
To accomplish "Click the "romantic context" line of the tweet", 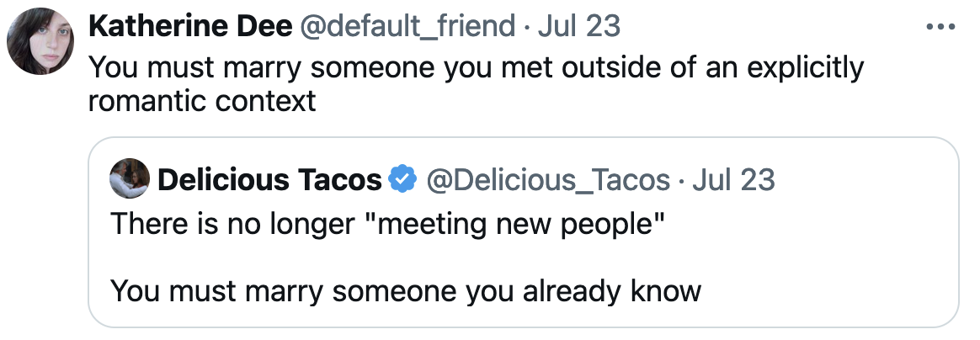I will click(x=202, y=102).
